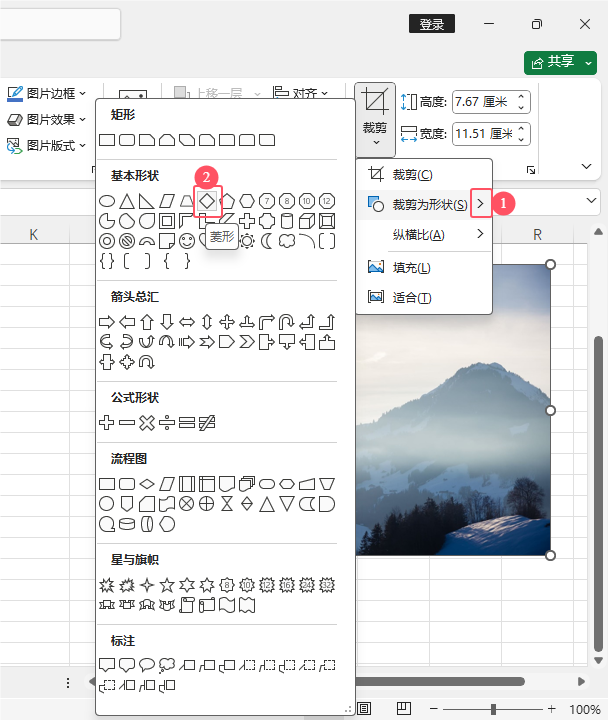
Task: Switch to page layout view
Action: tap(364, 709)
